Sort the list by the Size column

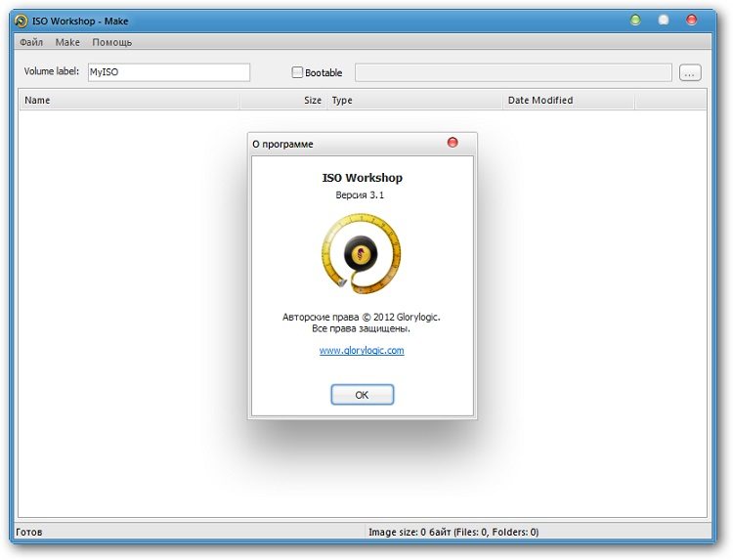(x=283, y=100)
